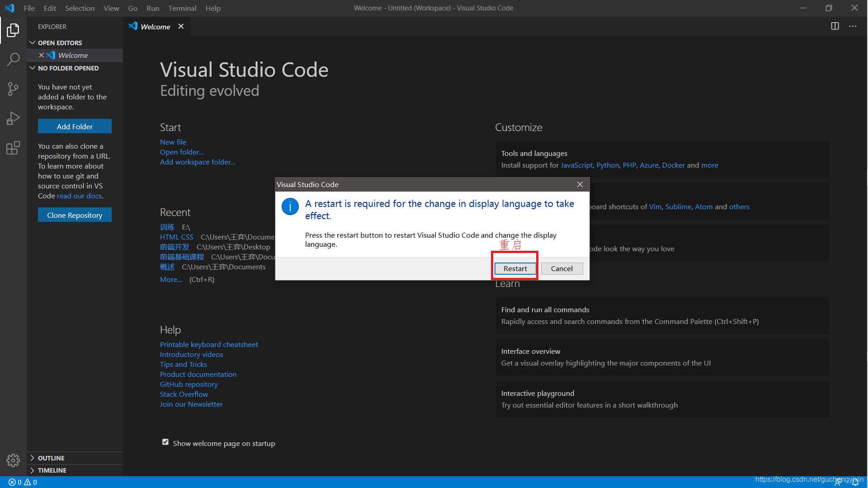Expand the Timeline section
This screenshot has width=868, height=488.
tap(75, 470)
